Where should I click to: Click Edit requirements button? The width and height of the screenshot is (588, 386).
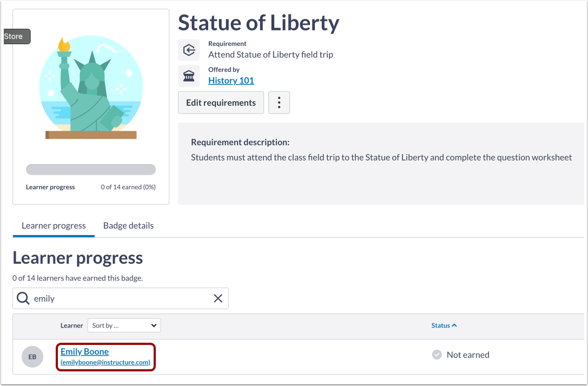click(221, 103)
